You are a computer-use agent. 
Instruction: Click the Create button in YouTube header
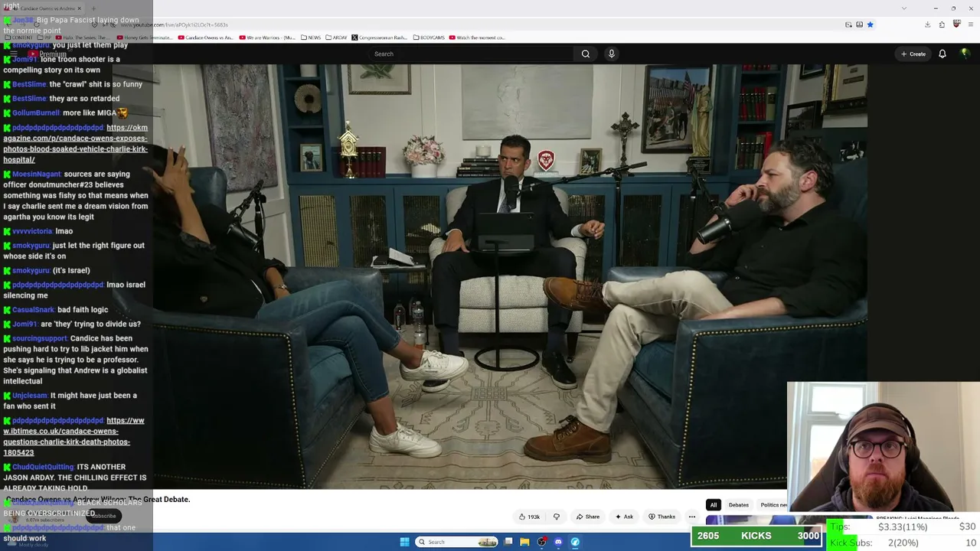click(x=913, y=54)
